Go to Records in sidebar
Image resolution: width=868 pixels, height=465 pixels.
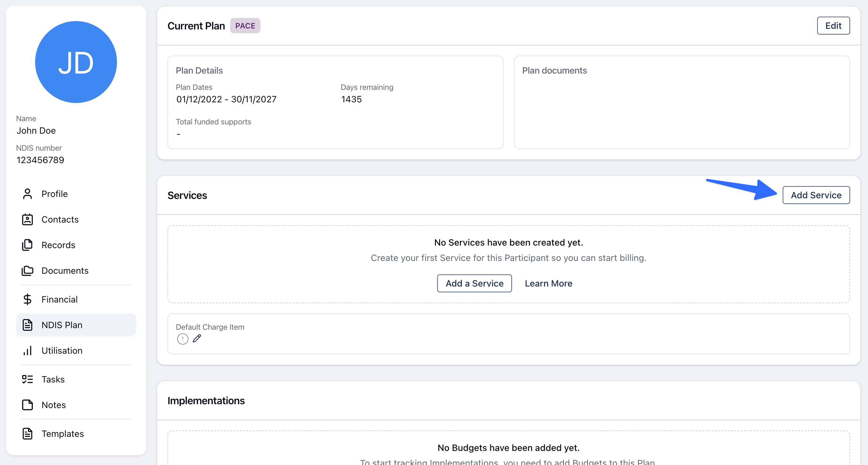point(76,245)
